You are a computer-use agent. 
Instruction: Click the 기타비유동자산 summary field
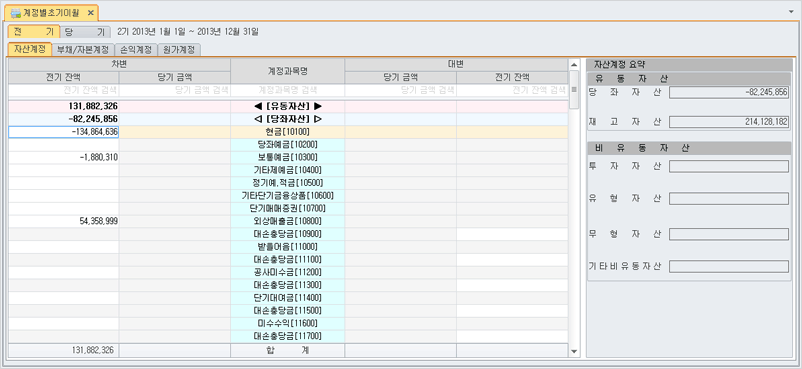click(729, 267)
